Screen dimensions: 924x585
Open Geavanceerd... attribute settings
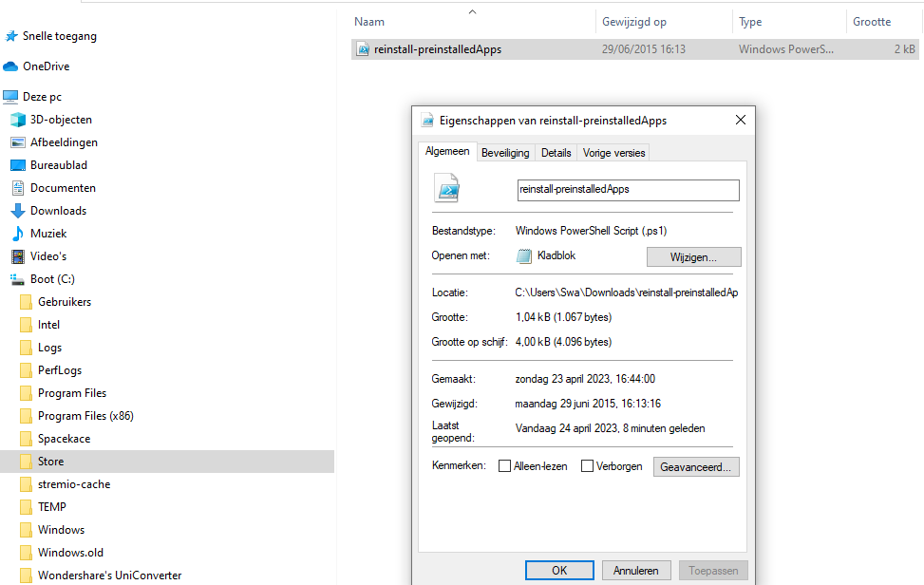click(696, 467)
